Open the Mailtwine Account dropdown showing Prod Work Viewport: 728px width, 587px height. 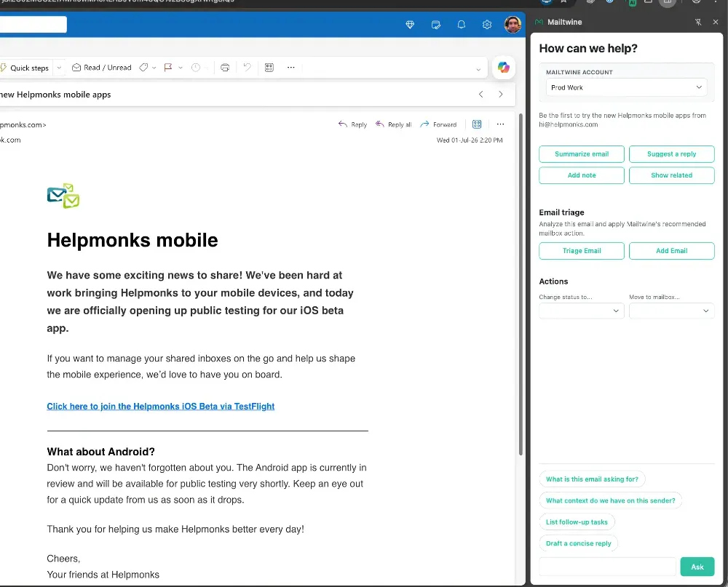[626, 87]
